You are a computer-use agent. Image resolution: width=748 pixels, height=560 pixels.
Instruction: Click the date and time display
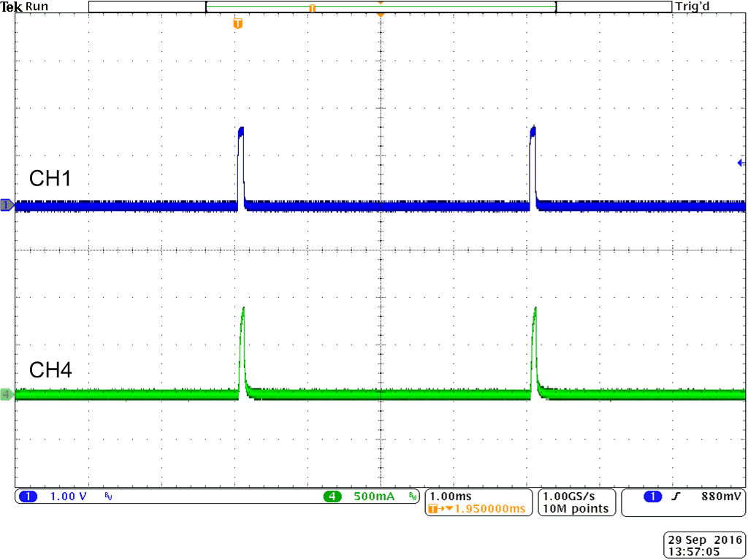point(705,543)
